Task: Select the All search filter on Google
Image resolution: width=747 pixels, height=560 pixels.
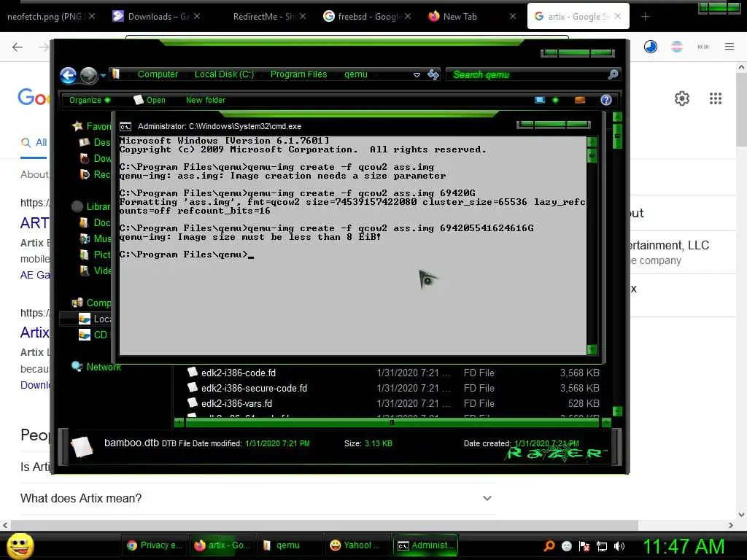Action: pyautogui.click(x=34, y=142)
